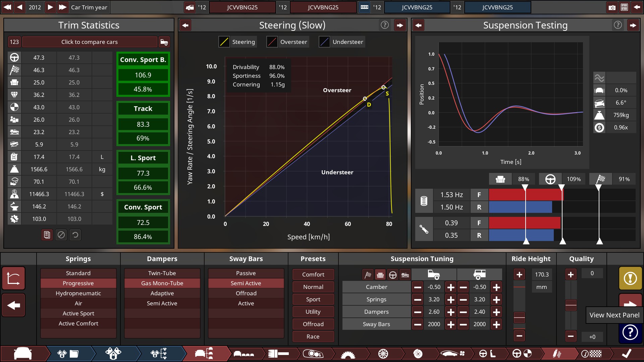
Task: Select Hydropneumatic springs
Action: click(78, 293)
